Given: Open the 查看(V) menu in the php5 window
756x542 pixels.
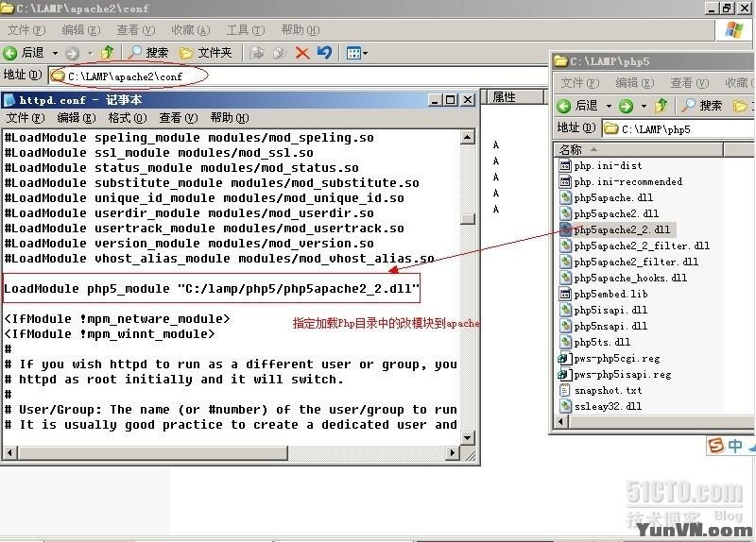Looking at the screenshot, I should click(690, 83).
